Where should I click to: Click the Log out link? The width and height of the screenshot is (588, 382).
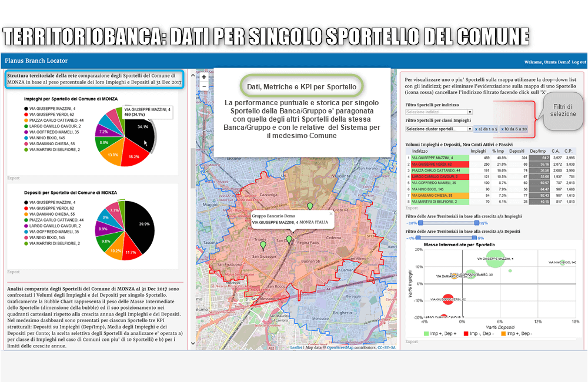tap(579, 62)
